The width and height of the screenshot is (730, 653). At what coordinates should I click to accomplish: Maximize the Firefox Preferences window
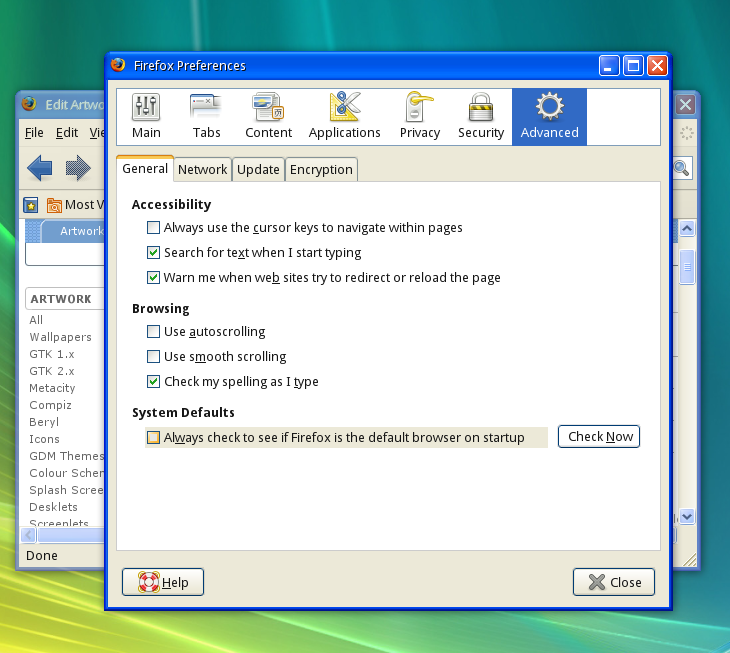pos(633,66)
